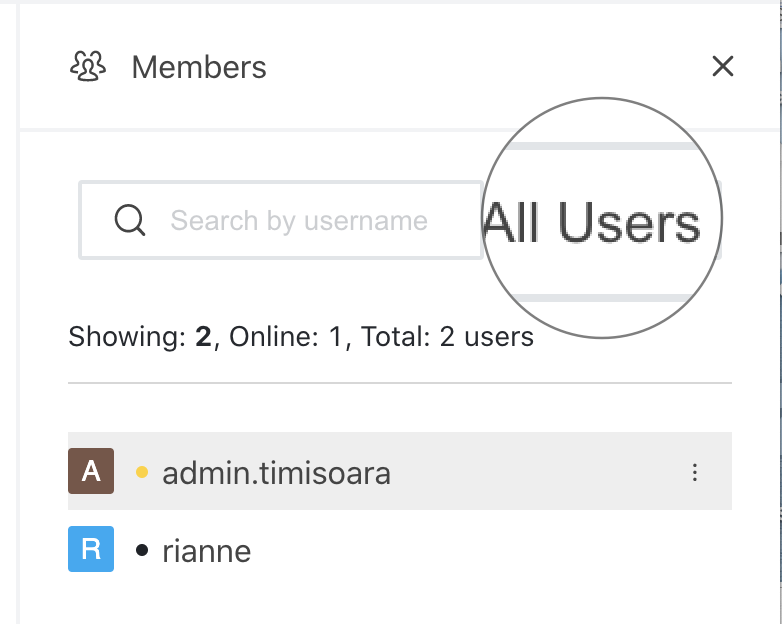782x624 pixels.
Task: Click the yellow away status dot
Action: [x=142, y=472]
